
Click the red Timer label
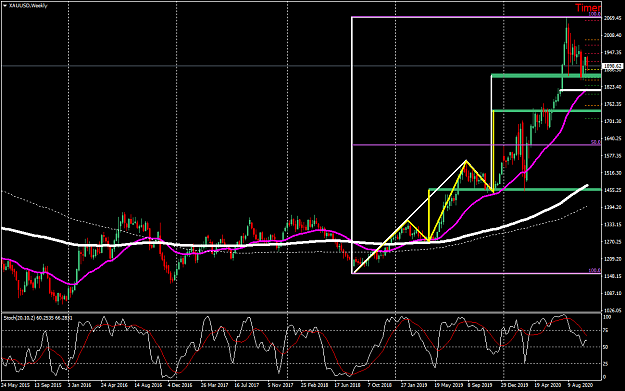(x=588, y=8)
